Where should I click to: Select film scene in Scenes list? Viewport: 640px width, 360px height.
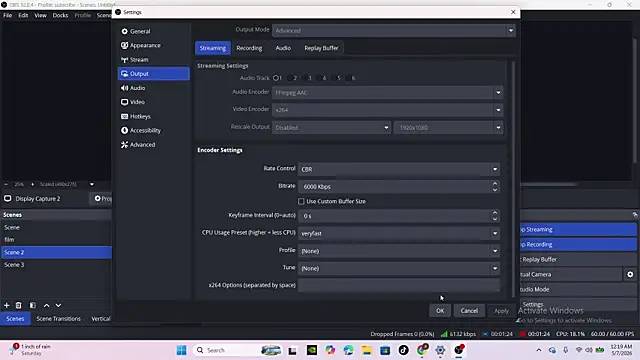[x=56, y=240]
